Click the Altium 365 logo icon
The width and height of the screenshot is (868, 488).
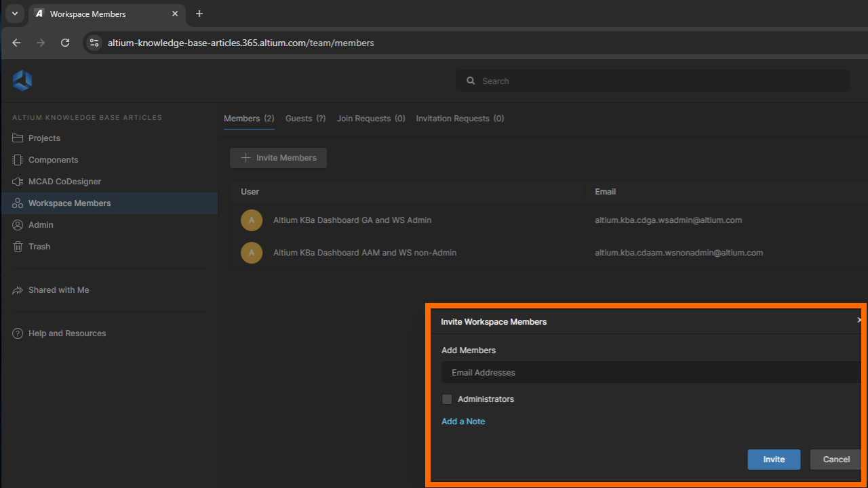point(22,81)
